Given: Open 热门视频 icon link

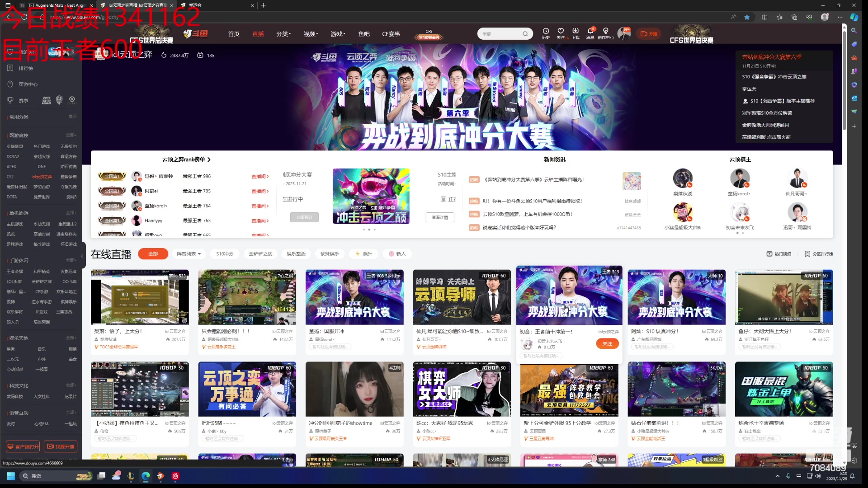Looking at the screenshot, I should pos(769,254).
